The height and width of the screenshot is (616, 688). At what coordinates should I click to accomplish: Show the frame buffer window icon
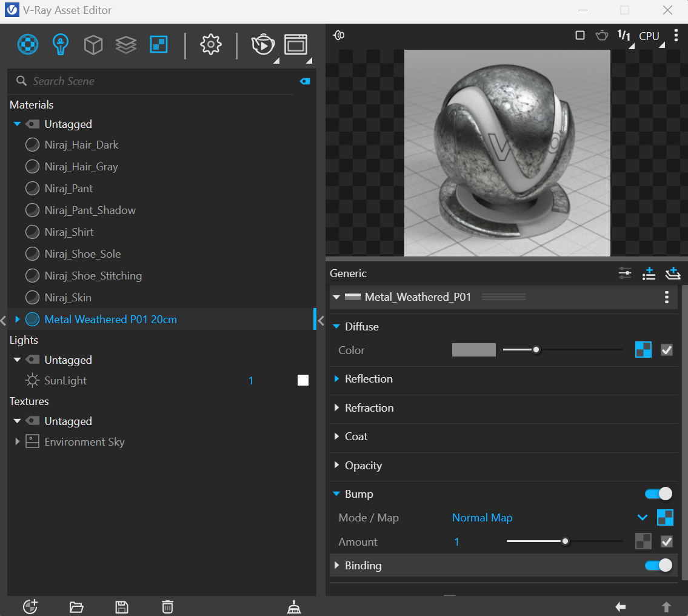(x=296, y=44)
